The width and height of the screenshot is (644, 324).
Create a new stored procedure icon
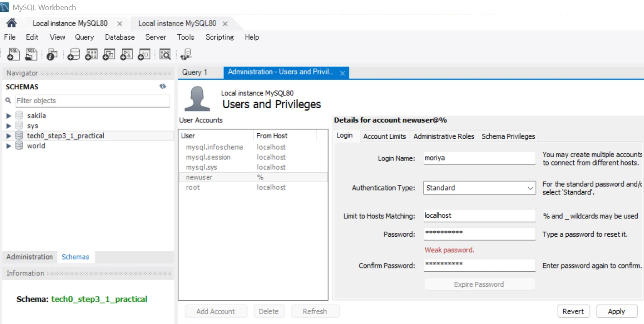coord(127,54)
